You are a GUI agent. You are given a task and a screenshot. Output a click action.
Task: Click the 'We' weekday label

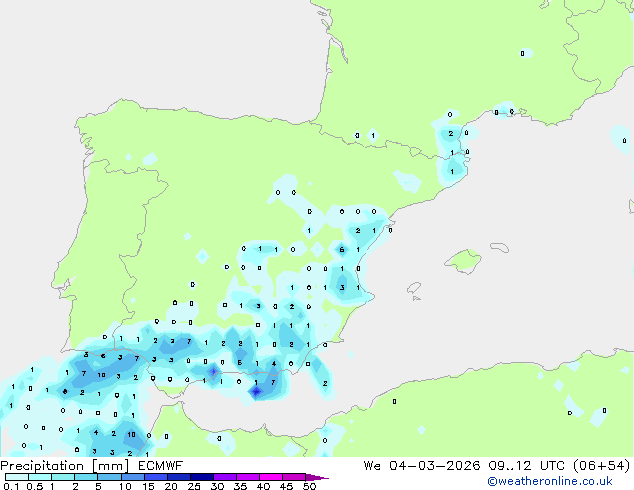372,466
